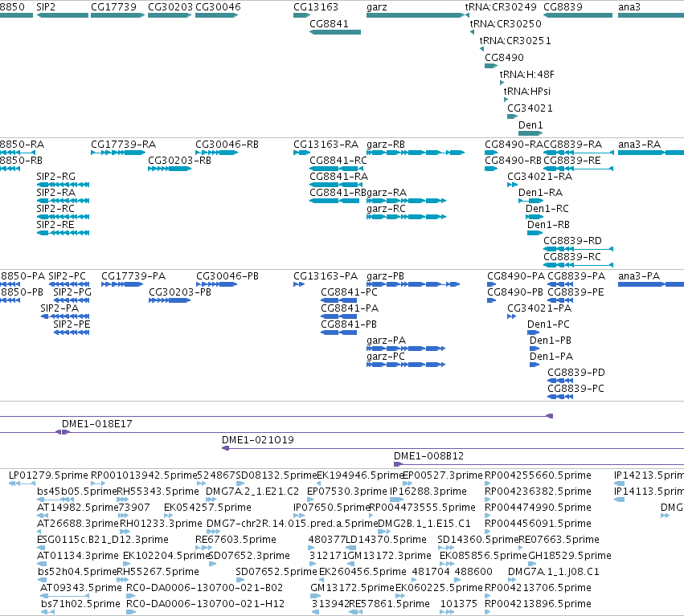
Task: Select the EK054257.5prime EST label
Action: coord(207,508)
